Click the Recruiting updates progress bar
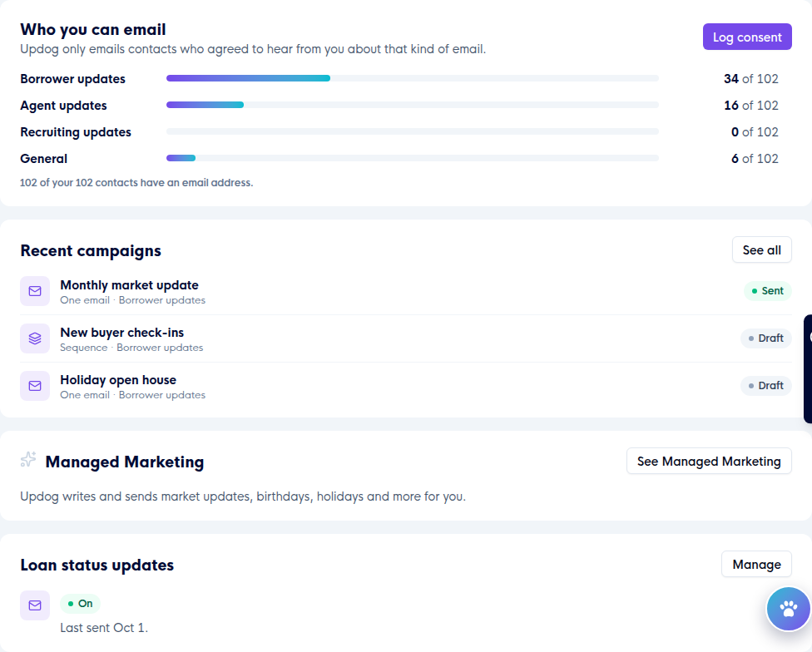 [x=412, y=131]
